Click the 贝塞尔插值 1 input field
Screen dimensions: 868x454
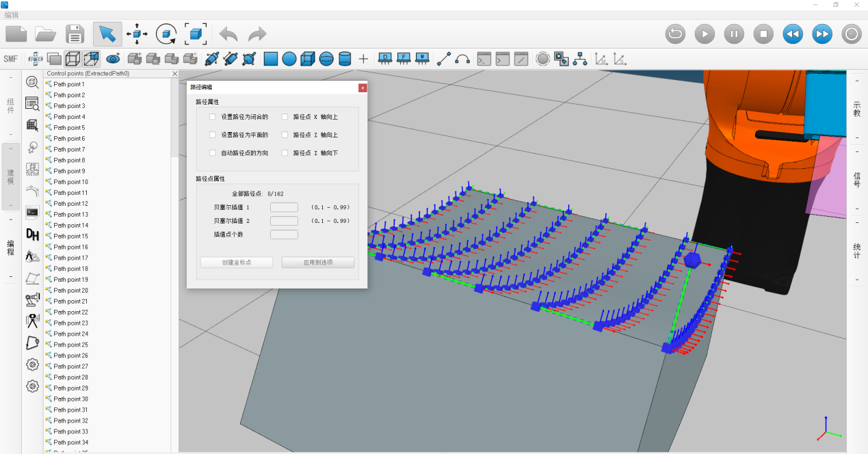click(x=284, y=207)
